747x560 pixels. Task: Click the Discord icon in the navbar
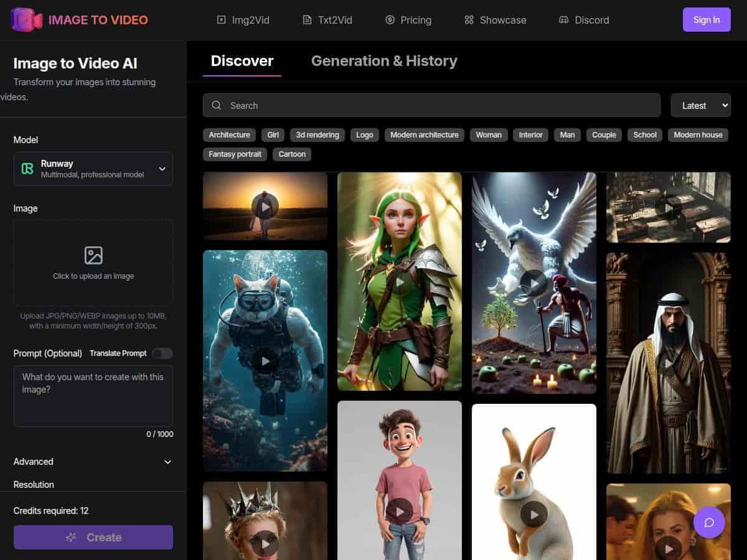pyautogui.click(x=563, y=20)
